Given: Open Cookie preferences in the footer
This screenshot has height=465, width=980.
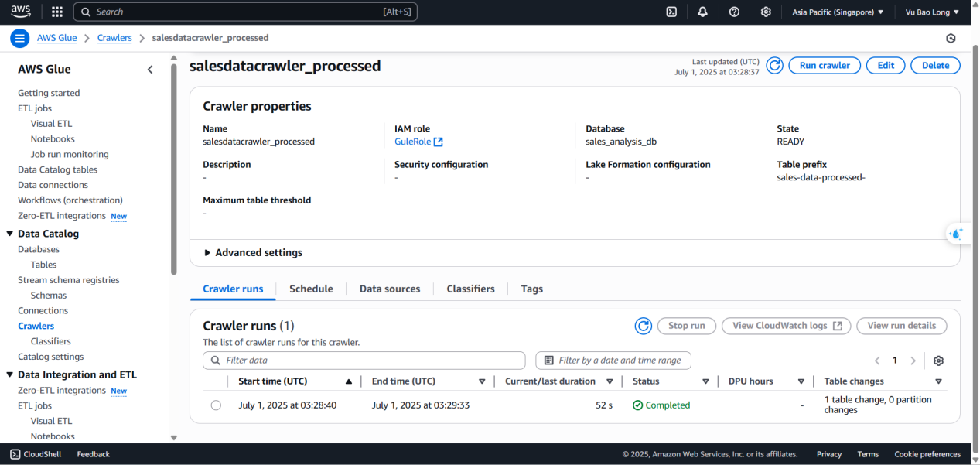Looking at the screenshot, I should tap(927, 454).
